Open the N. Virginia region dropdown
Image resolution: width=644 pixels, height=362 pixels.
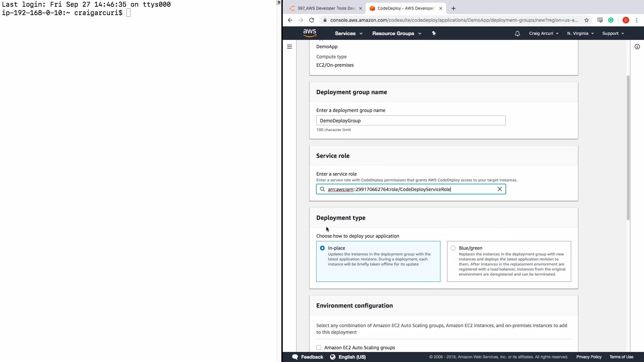(x=580, y=34)
